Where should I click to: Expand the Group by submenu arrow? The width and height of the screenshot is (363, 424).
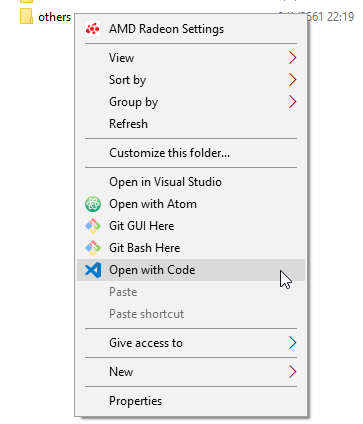click(292, 102)
